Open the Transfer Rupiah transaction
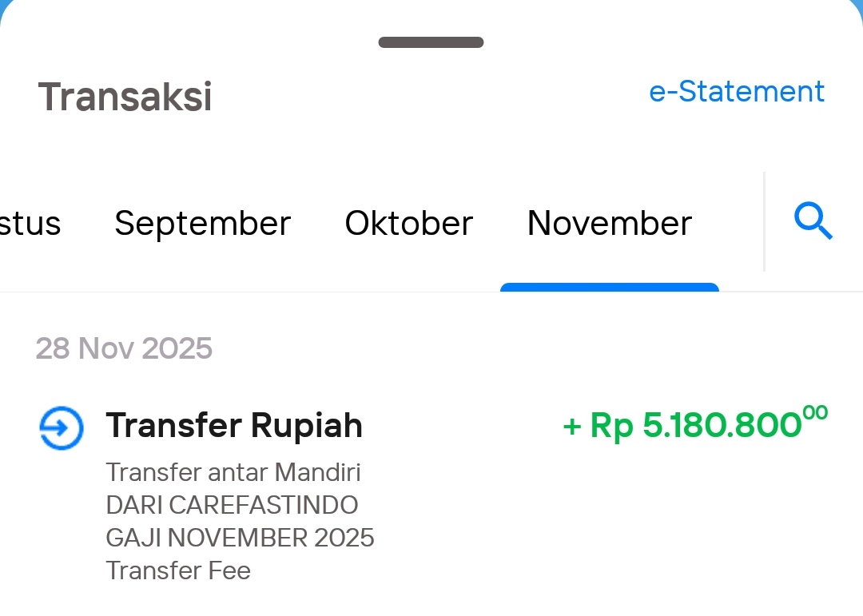863x616 pixels. tap(234, 426)
